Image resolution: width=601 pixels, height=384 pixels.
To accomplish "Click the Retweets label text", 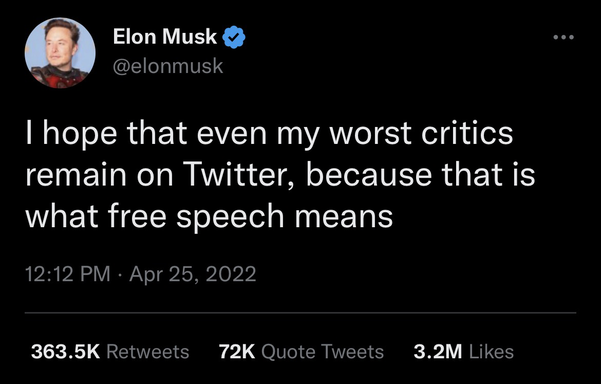I will tap(148, 352).
